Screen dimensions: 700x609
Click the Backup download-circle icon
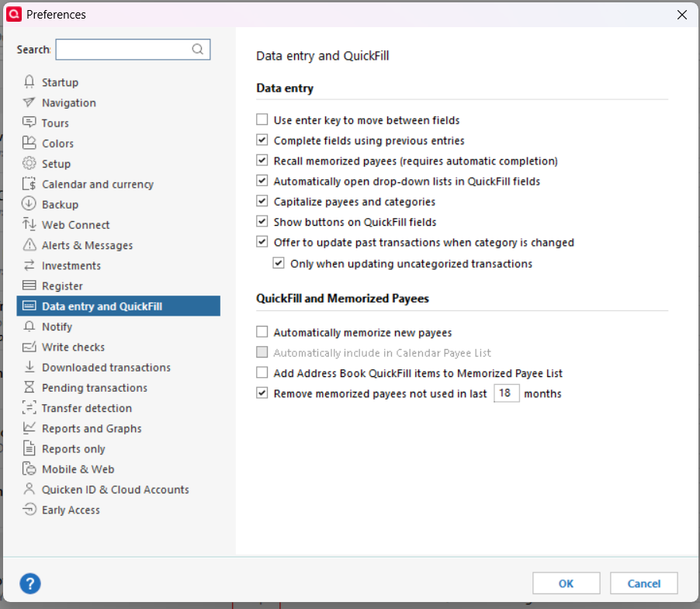[29, 204]
